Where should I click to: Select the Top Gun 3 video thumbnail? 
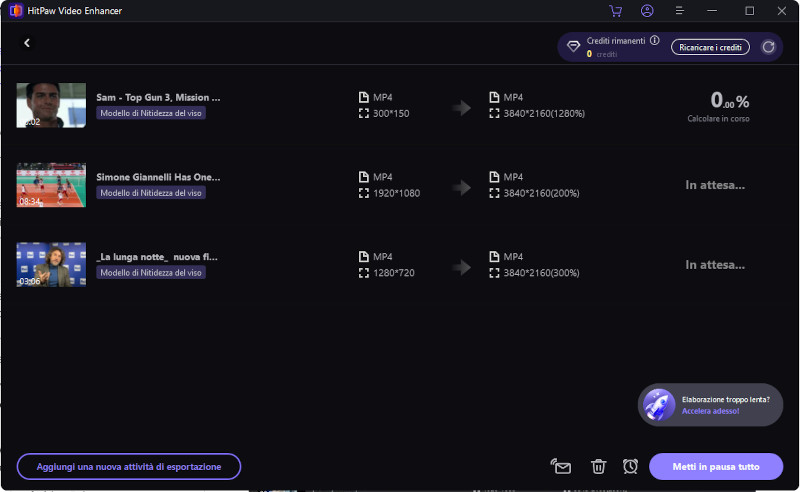pyautogui.click(x=51, y=105)
